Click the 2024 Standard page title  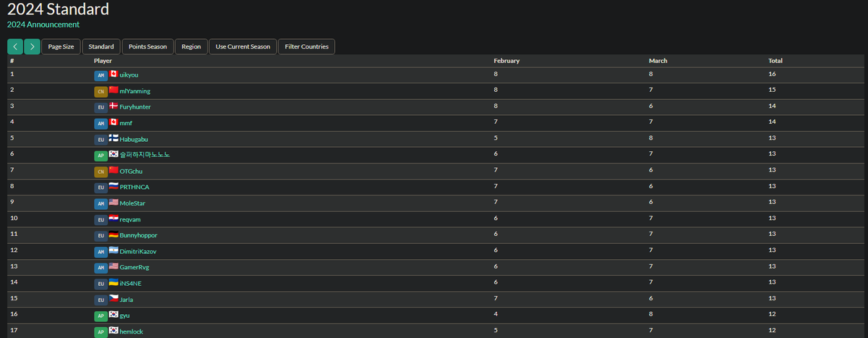pyautogui.click(x=58, y=9)
